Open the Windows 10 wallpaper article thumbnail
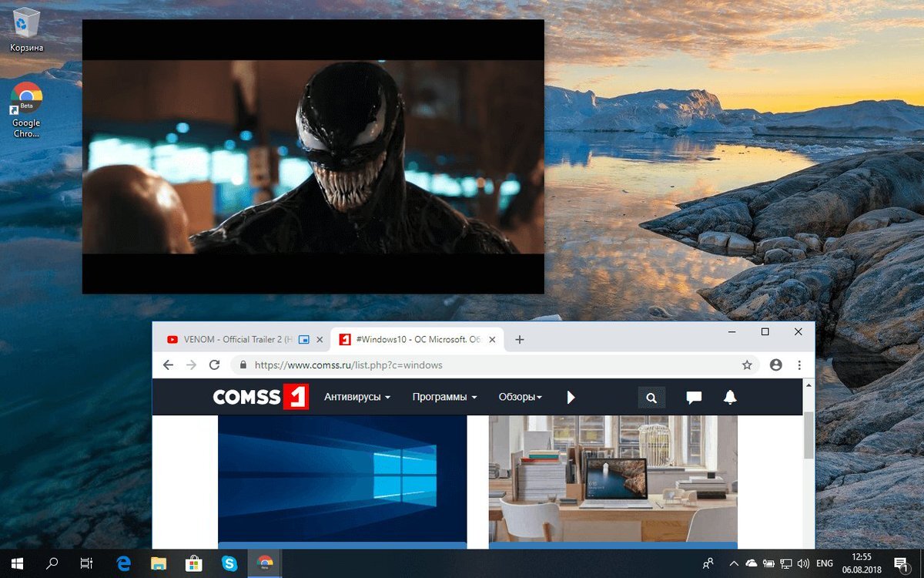This screenshot has width=924, height=578. 343,479
